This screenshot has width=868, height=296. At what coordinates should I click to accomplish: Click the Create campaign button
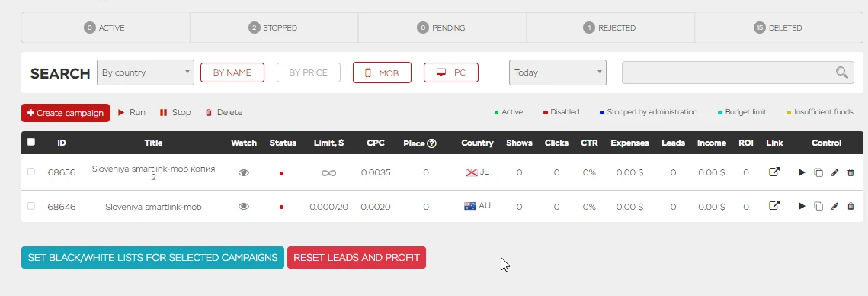coord(66,113)
